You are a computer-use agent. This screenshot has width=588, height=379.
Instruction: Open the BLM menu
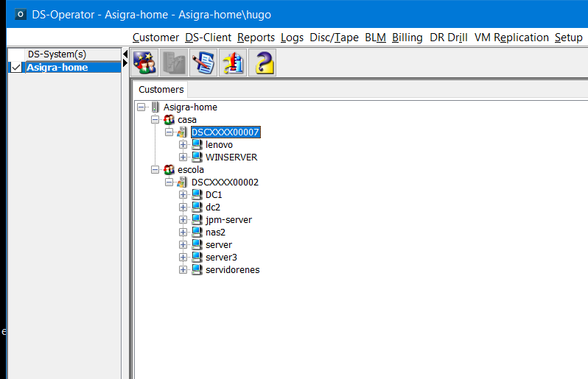(375, 38)
